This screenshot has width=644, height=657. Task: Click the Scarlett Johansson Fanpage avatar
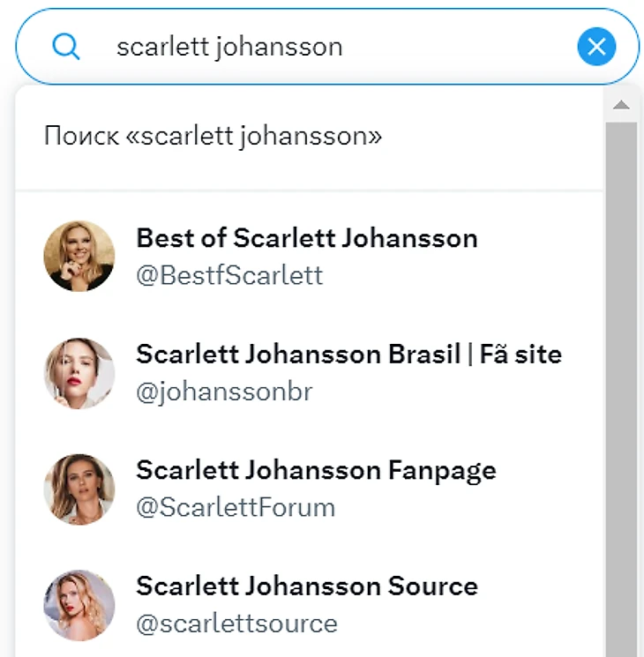pos(79,489)
